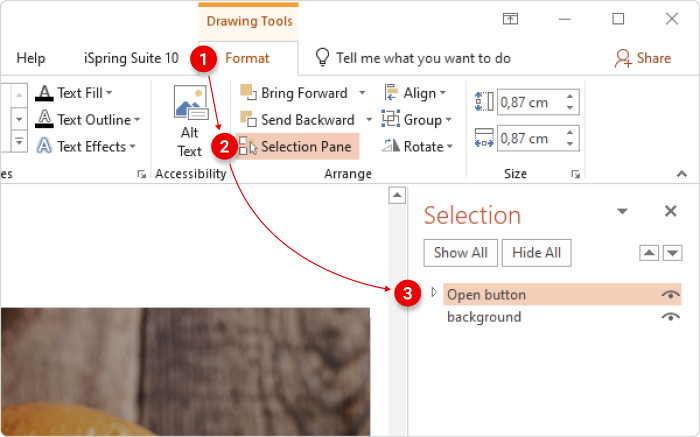Open the Size group dialog launcher
Viewport: 700px width, 437px height.
(x=575, y=174)
